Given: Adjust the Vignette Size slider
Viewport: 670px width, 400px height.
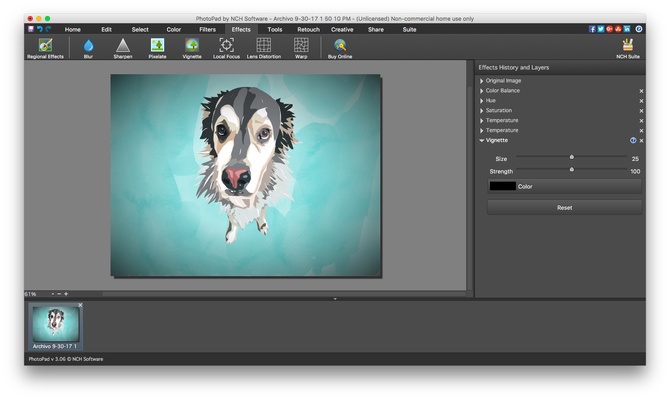Looking at the screenshot, I should (572, 157).
